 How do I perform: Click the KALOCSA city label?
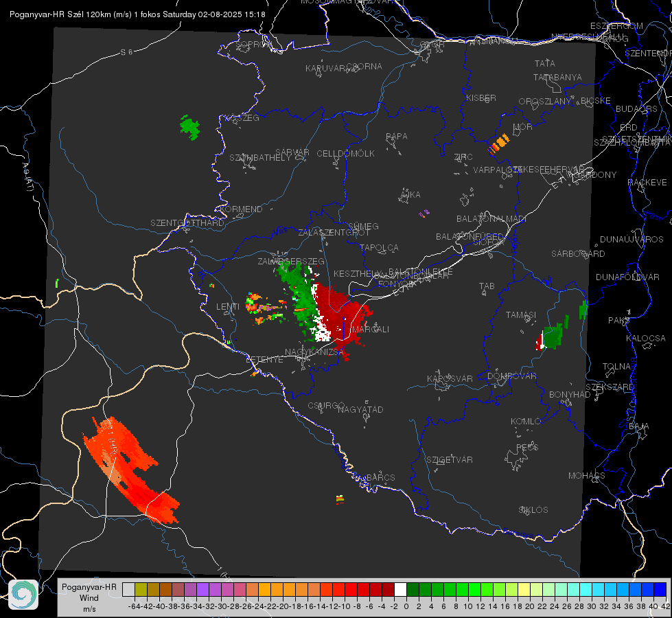(x=645, y=339)
